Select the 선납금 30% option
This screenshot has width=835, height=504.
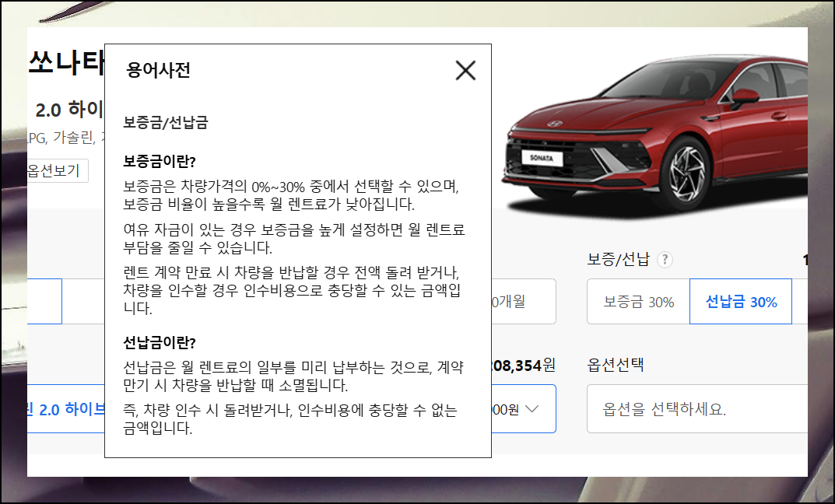(x=741, y=302)
